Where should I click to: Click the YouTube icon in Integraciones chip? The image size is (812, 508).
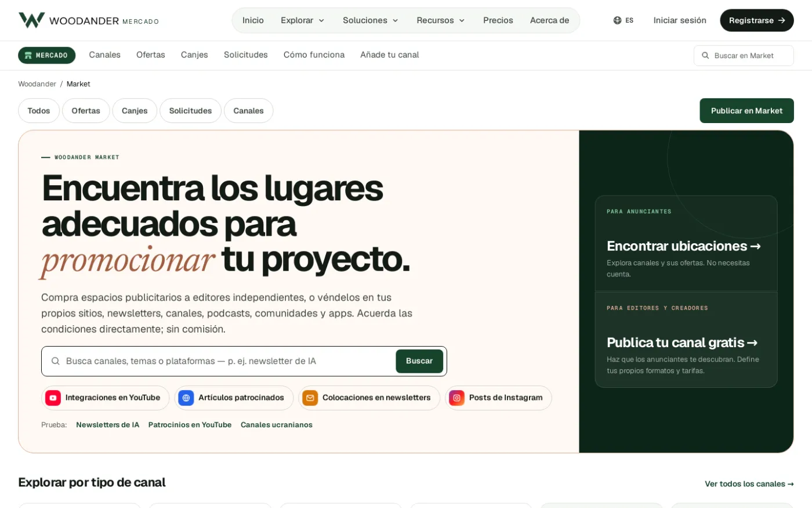tap(53, 398)
